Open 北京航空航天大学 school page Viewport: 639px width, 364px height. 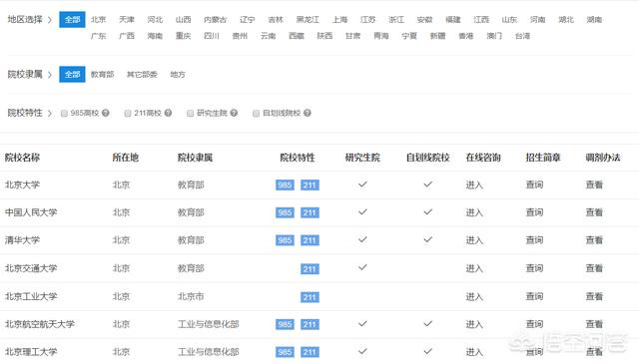click(40, 324)
